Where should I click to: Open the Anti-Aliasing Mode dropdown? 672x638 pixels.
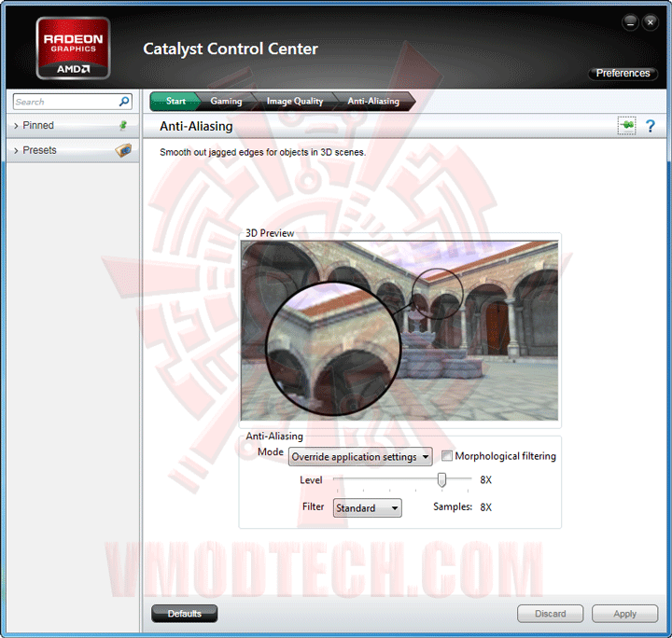(x=360, y=457)
